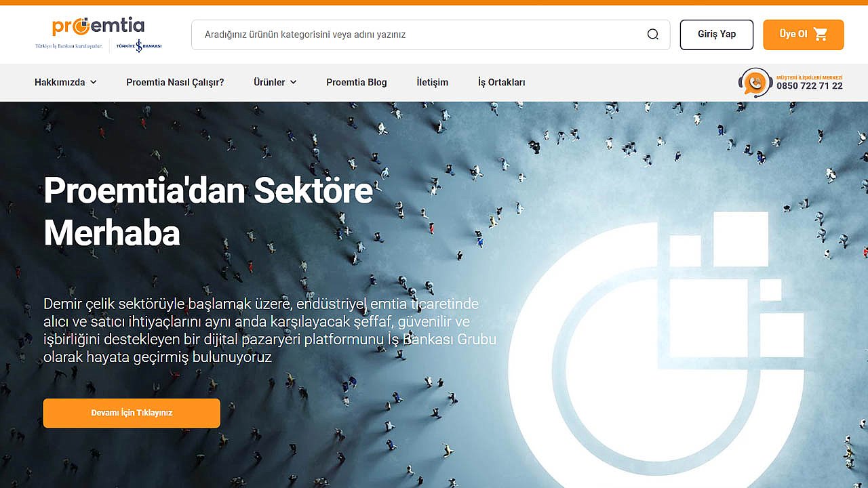Screen dimensions: 868x488
Task: Click the Giriş Yap button
Action: coord(717,35)
